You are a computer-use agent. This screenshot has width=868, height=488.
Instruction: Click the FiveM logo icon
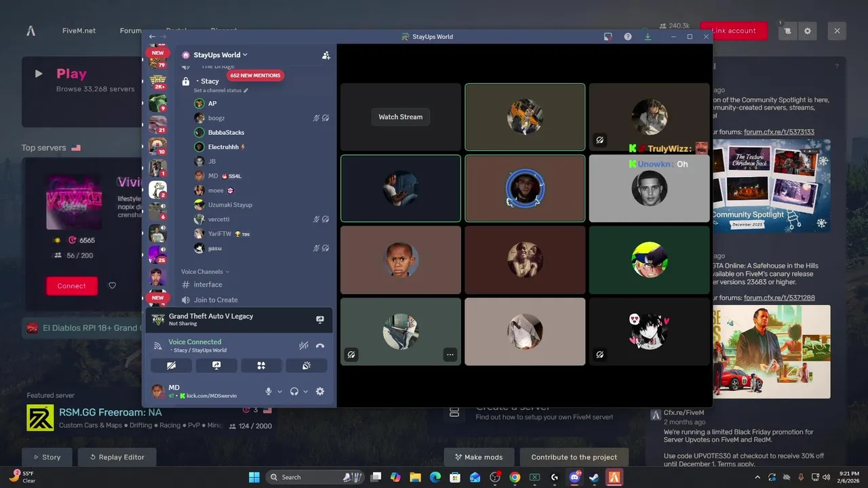(x=31, y=30)
